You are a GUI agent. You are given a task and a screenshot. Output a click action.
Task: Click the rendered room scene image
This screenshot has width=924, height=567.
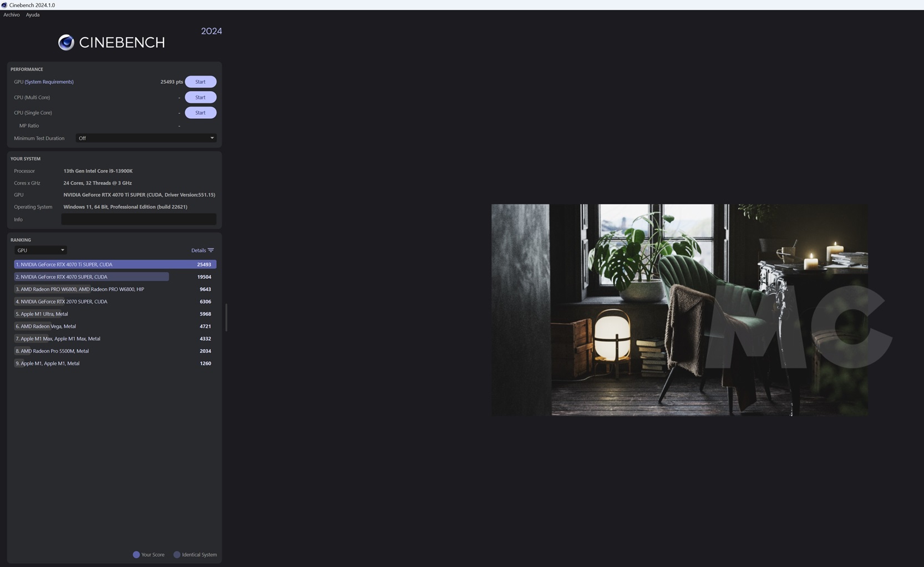(679, 310)
